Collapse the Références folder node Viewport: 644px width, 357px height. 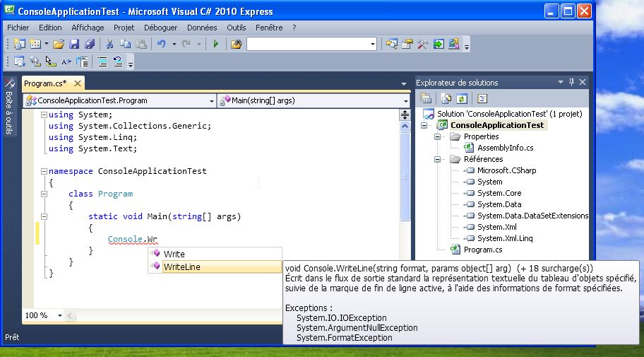(x=437, y=159)
